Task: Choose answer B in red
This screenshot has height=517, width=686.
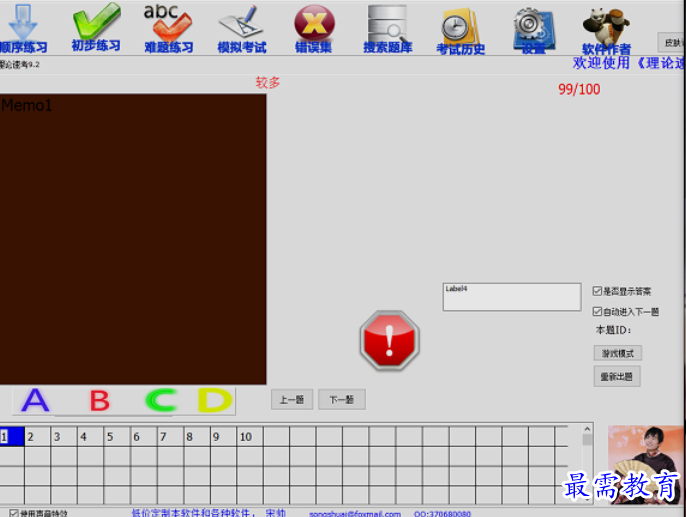Action: [x=100, y=400]
